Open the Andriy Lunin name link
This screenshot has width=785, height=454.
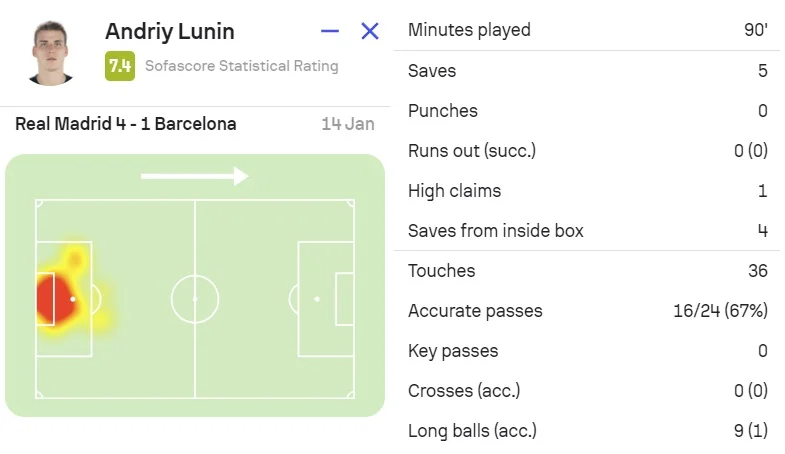pyautogui.click(x=169, y=31)
